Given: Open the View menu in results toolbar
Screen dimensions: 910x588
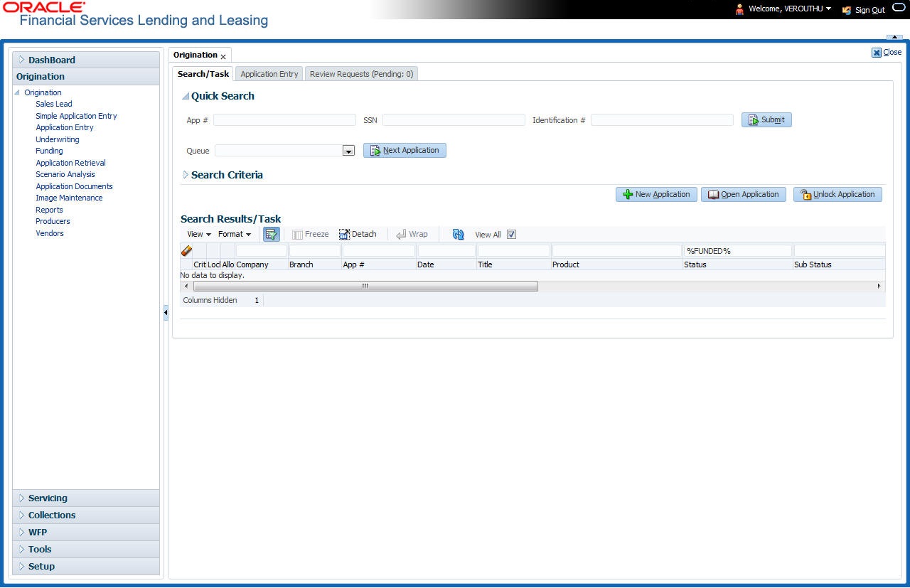Looking at the screenshot, I should pos(199,234).
